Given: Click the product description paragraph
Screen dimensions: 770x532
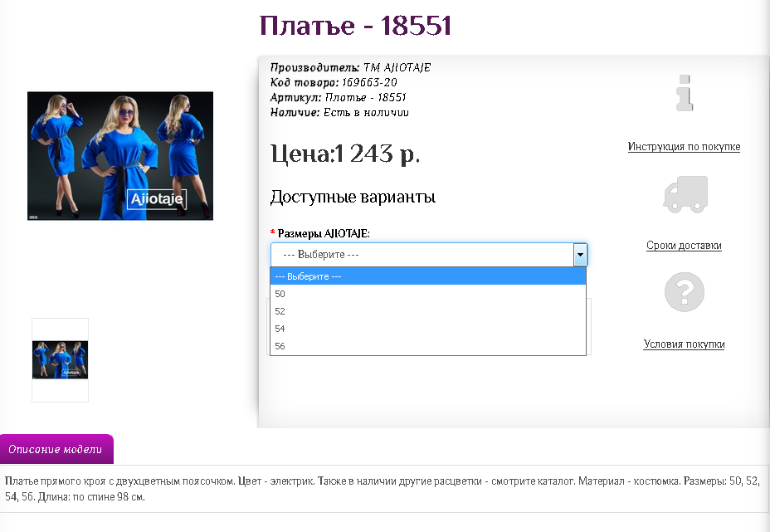Looking at the screenshot, I should tap(382, 489).
